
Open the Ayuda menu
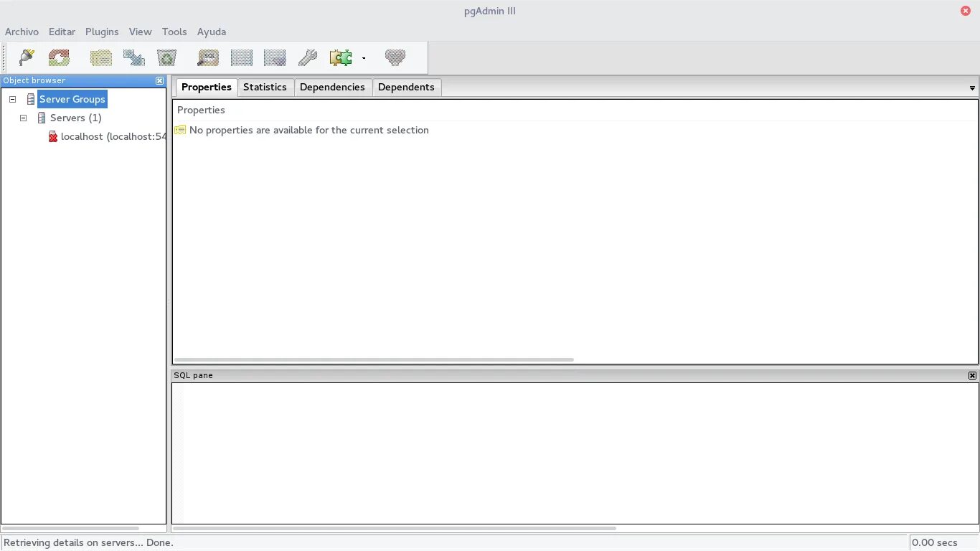(x=212, y=32)
